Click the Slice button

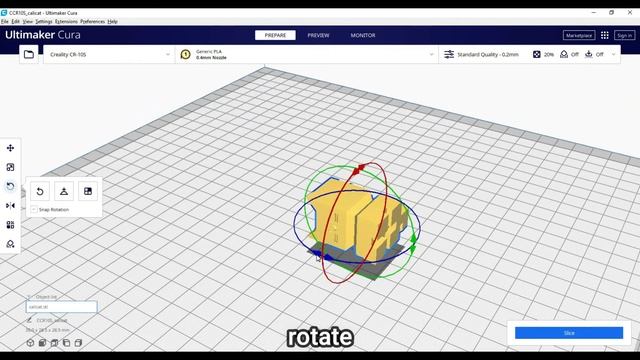pyautogui.click(x=569, y=333)
